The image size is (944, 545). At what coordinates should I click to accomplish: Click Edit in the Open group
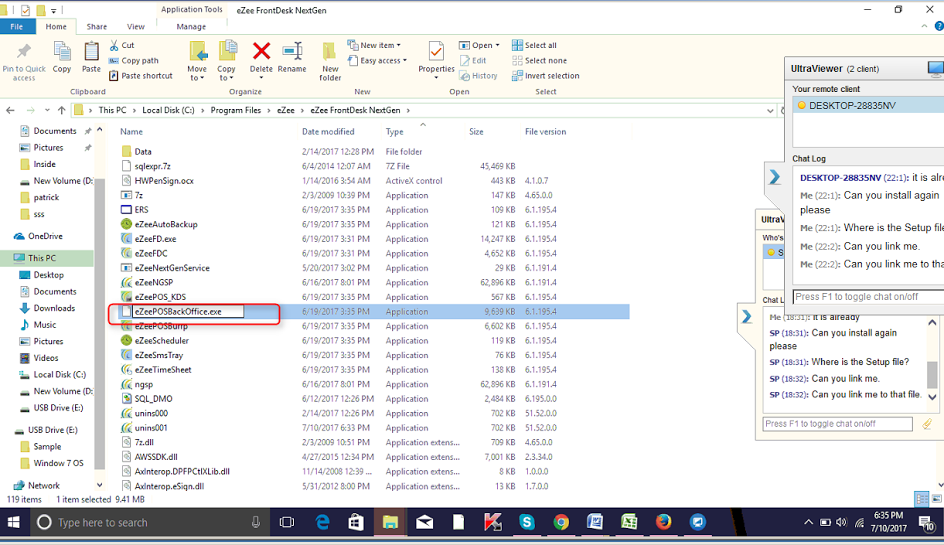click(x=473, y=60)
